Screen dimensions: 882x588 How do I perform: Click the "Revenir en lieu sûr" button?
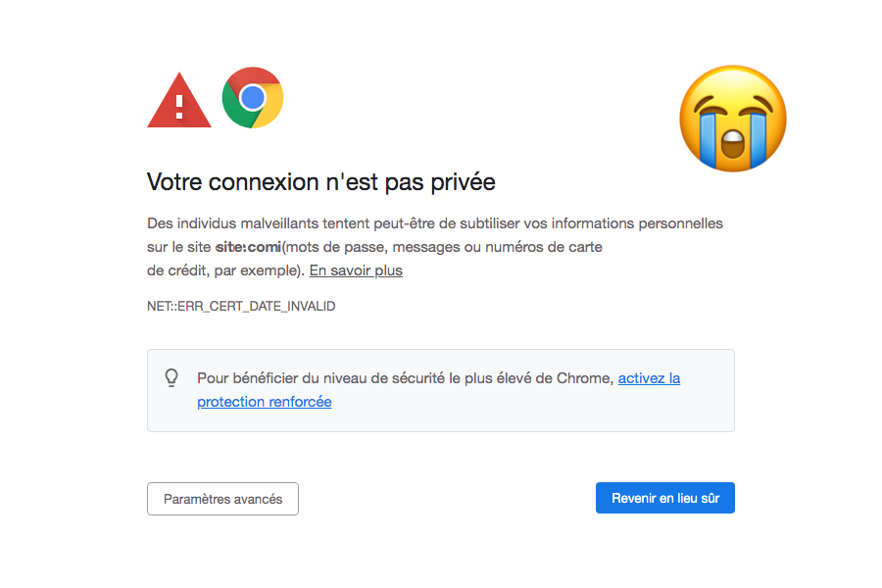[x=664, y=498]
